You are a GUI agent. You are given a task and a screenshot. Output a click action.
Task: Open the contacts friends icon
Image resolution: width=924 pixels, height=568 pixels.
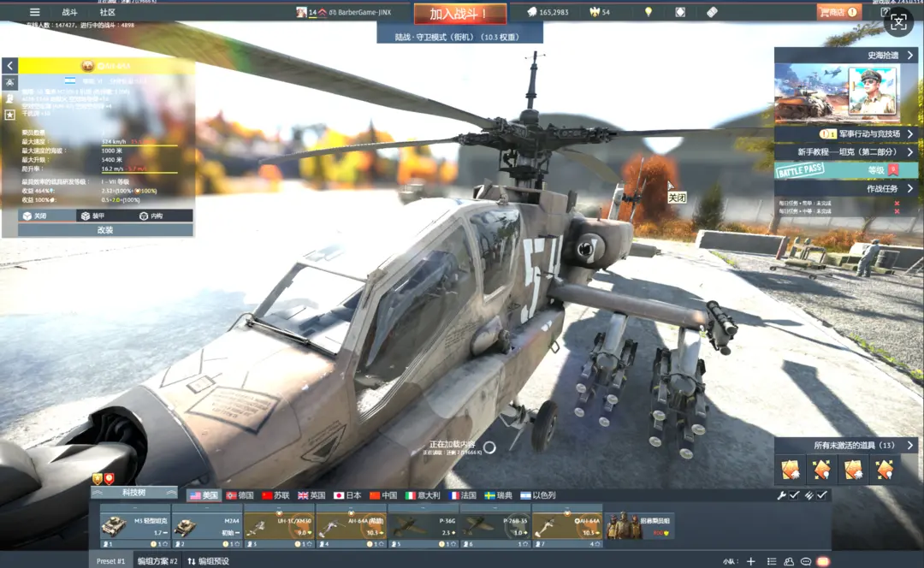coord(789,561)
